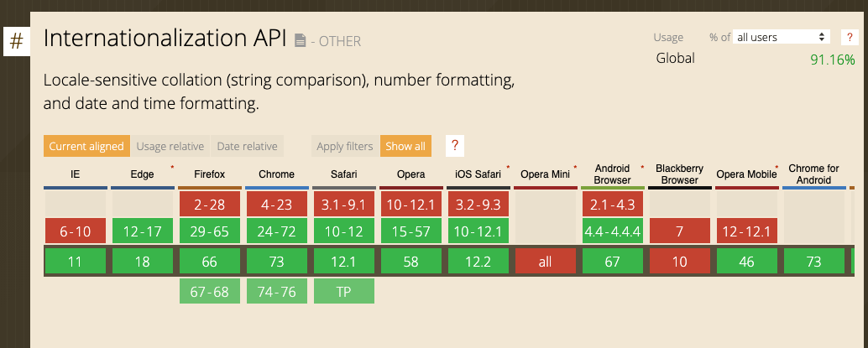This screenshot has height=348, width=868.
Task: Switch to Date relative view
Action: [x=247, y=146]
